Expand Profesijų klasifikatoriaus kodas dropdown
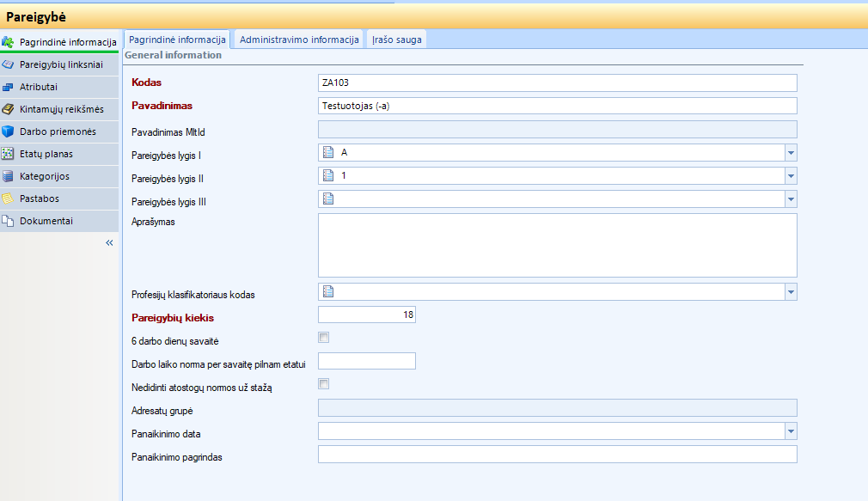 tap(790, 292)
